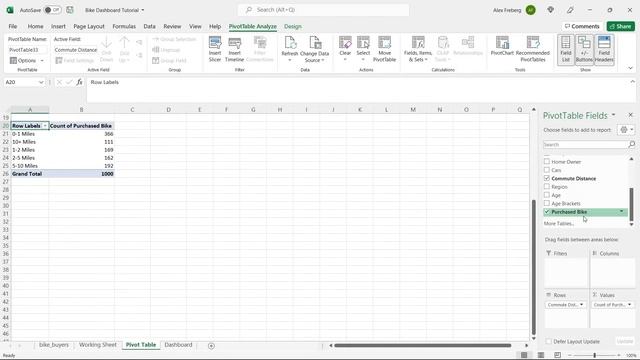Uncheck the Commute Distance field
Screen dimensions: 640x360
tap(547, 178)
